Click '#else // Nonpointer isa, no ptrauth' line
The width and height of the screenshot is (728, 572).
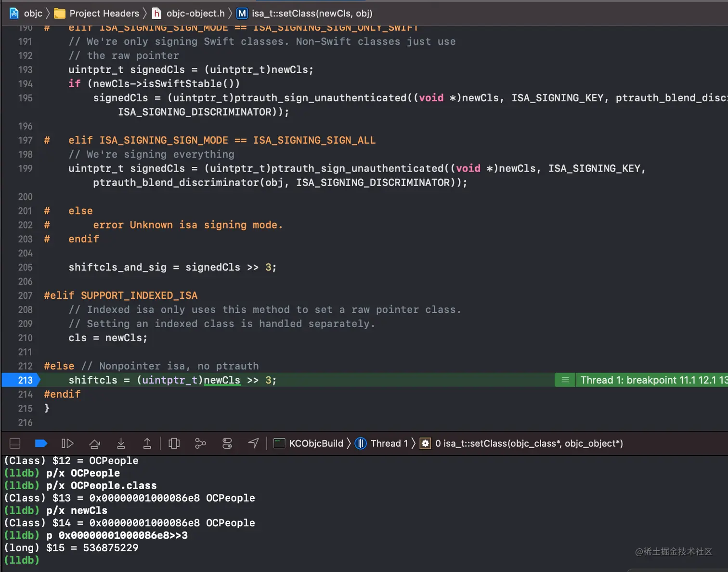(152, 366)
